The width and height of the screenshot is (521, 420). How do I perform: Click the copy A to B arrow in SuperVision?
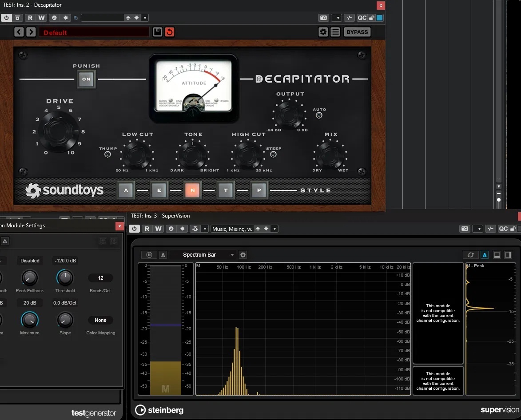pos(183,229)
